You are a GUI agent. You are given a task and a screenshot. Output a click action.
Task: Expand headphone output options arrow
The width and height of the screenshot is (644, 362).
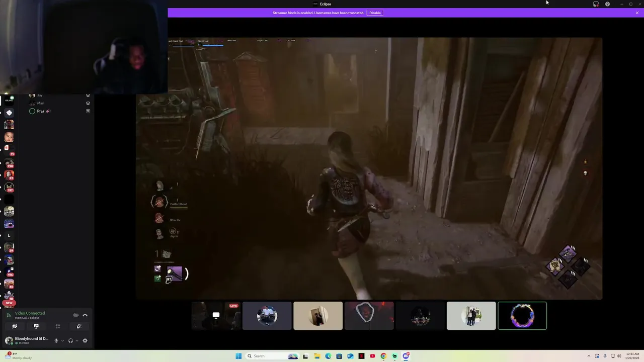pyautogui.click(x=76, y=341)
